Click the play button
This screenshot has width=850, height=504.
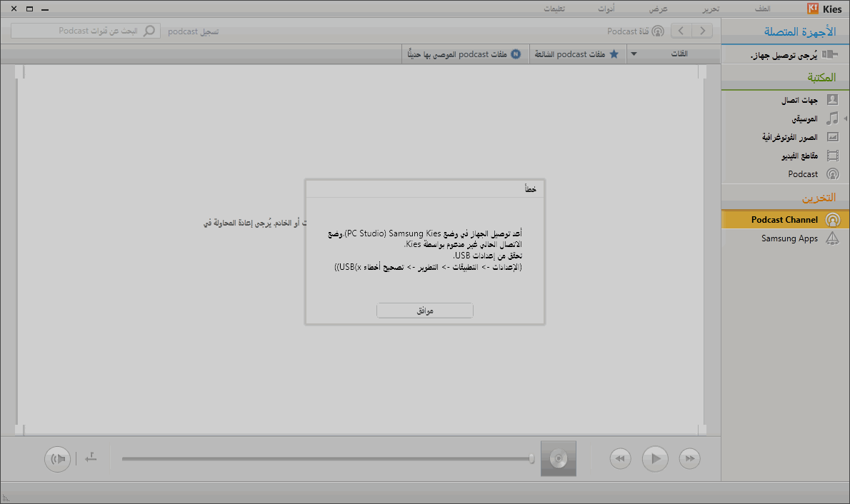click(x=655, y=458)
